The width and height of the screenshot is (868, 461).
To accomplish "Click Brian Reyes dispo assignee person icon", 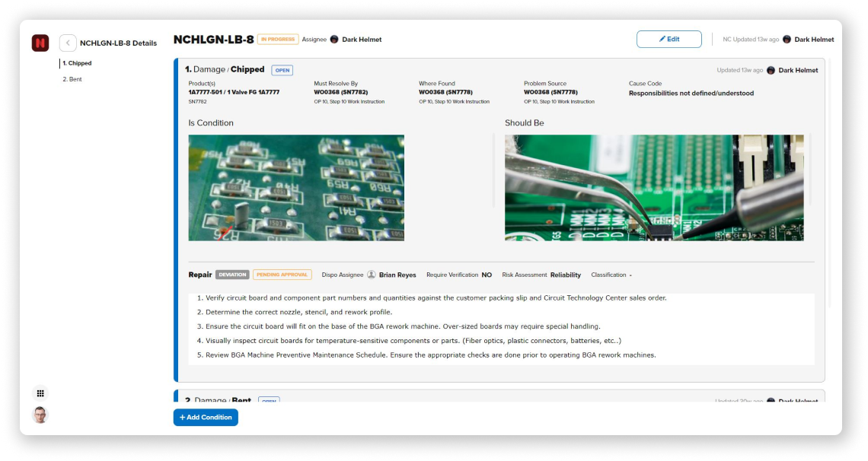I will point(372,275).
